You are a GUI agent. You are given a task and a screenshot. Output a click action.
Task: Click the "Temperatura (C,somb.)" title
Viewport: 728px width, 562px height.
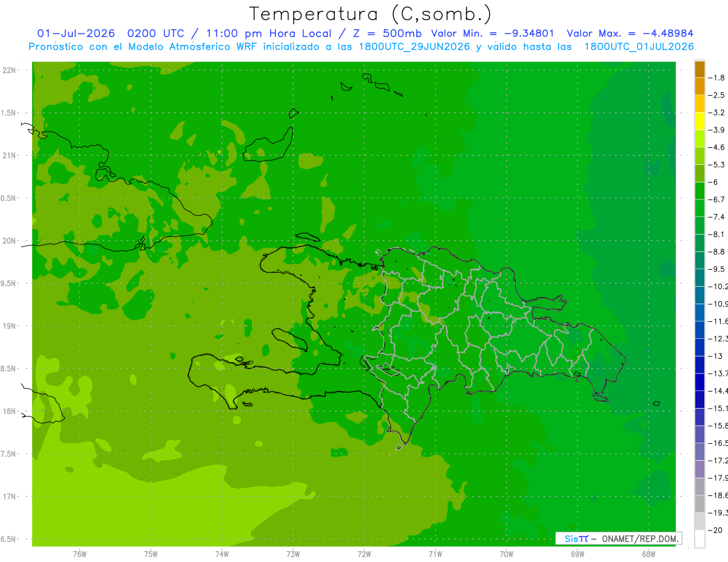[371, 14]
